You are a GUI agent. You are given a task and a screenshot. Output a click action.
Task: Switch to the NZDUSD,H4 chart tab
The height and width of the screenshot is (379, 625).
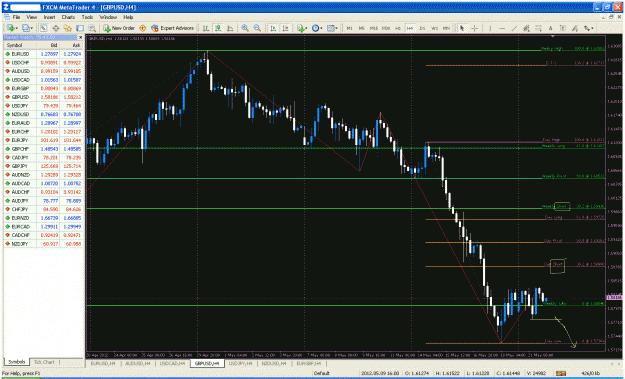(274, 363)
